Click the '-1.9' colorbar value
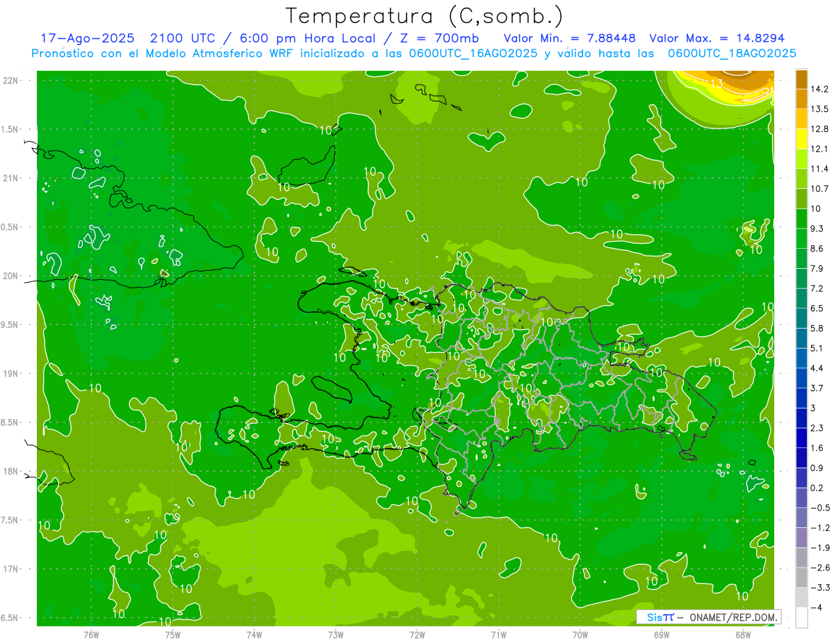The height and width of the screenshot is (644, 834). pos(820,547)
